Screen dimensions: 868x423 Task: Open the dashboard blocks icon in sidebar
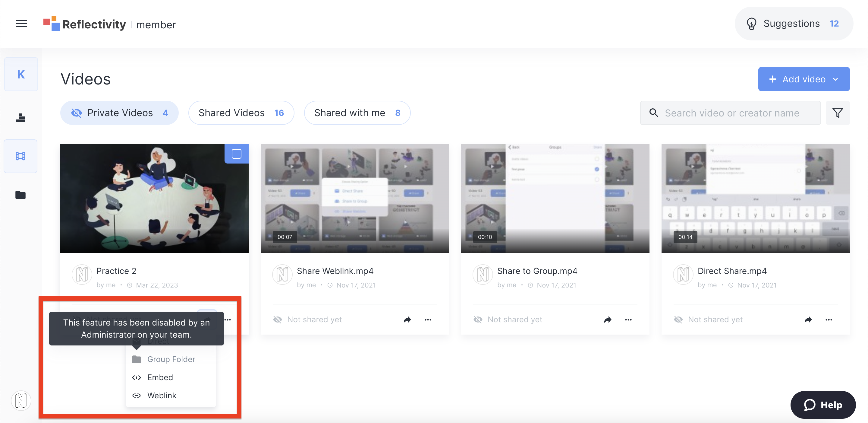[20, 118]
